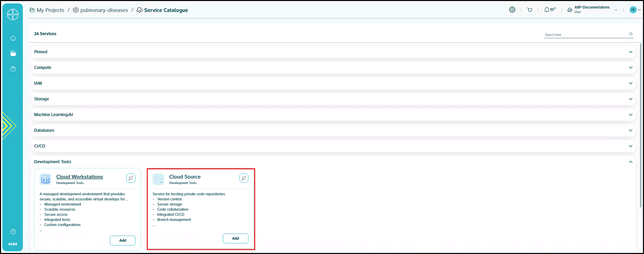Navigate to pulmonary-diseases breadcrumb
The height and width of the screenshot is (254, 644).
coord(104,10)
